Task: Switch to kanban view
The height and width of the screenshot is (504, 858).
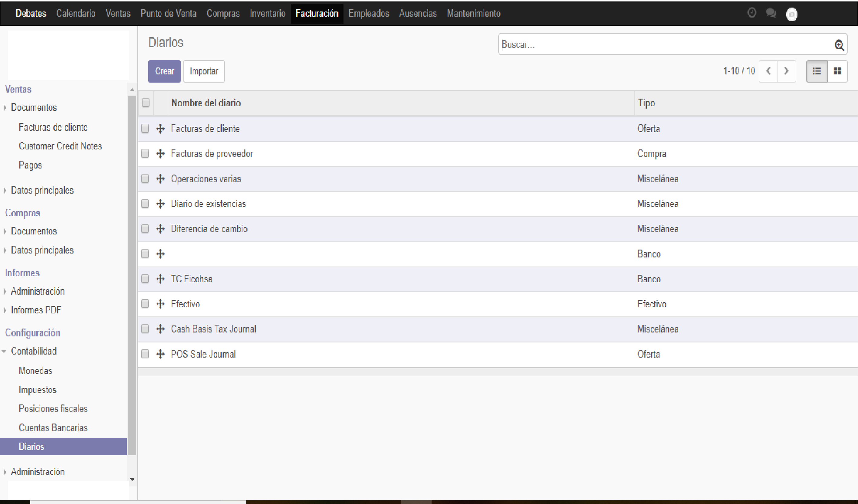Action: pos(837,71)
